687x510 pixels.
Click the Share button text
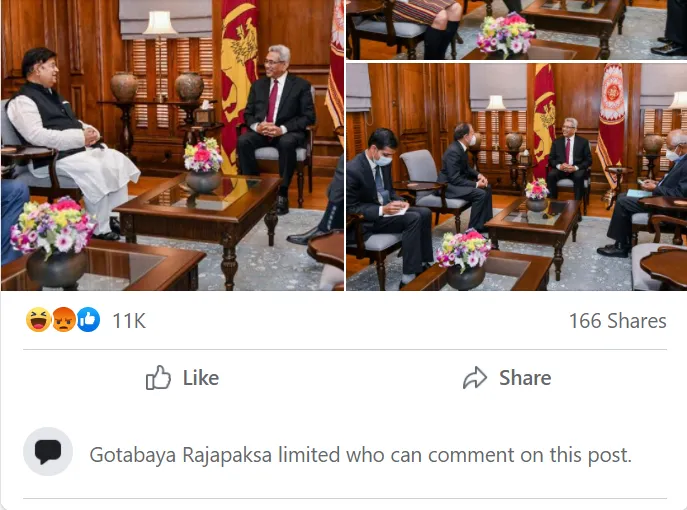pyautogui.click(x=525, y=378)
